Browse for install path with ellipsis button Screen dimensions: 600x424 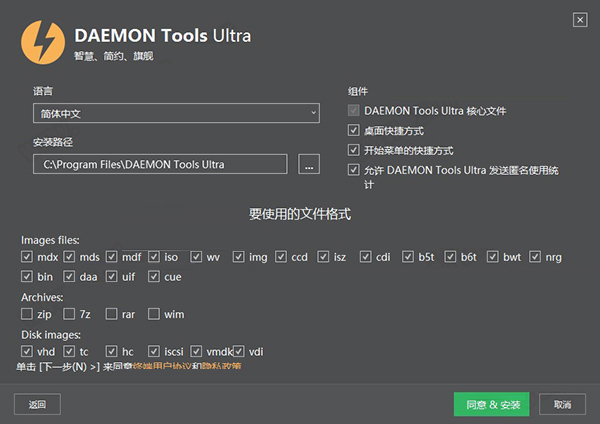pyautogui.click(x=308, y=164)
